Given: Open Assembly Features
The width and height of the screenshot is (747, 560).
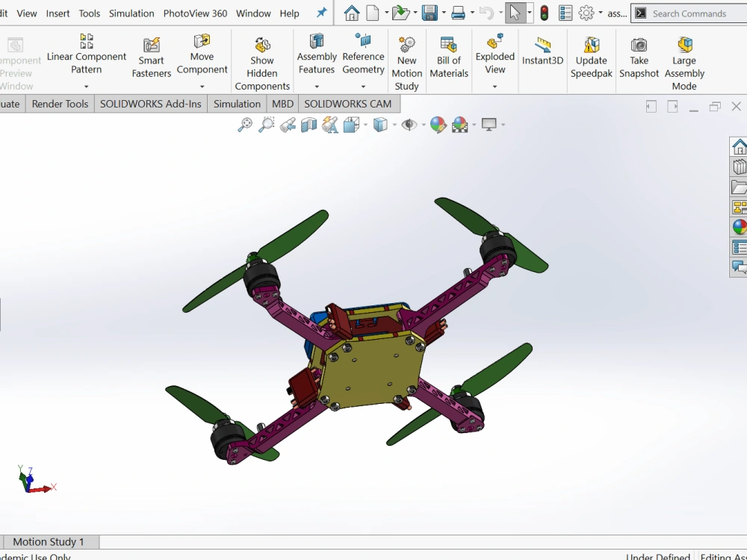Looking at the screenshot, I should 317,54.
